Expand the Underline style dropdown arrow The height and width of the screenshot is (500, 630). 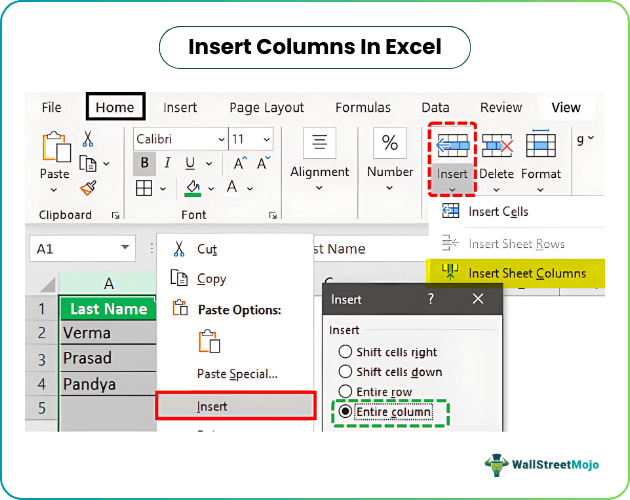(x=209, y=164)
